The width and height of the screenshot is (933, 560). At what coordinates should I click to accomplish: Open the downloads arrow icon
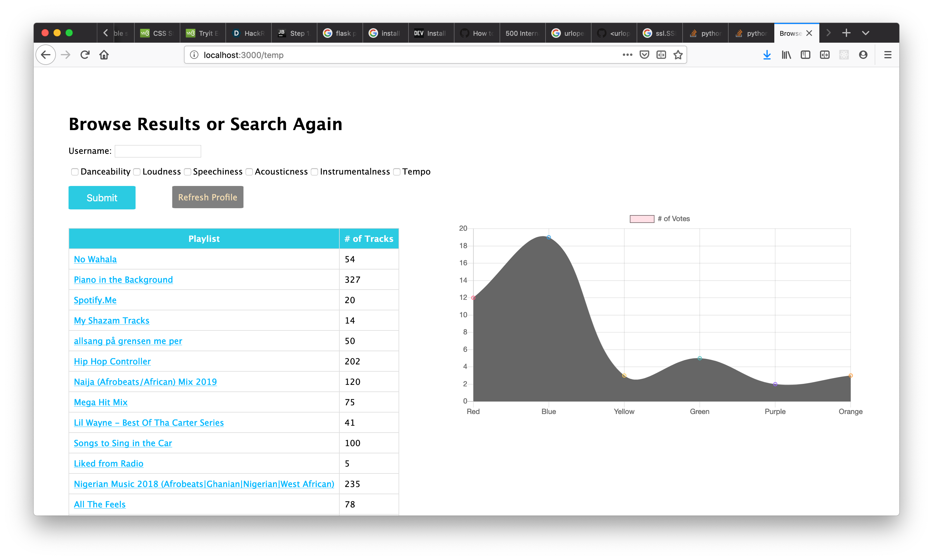pyautogui.click(x=766, y=55)
